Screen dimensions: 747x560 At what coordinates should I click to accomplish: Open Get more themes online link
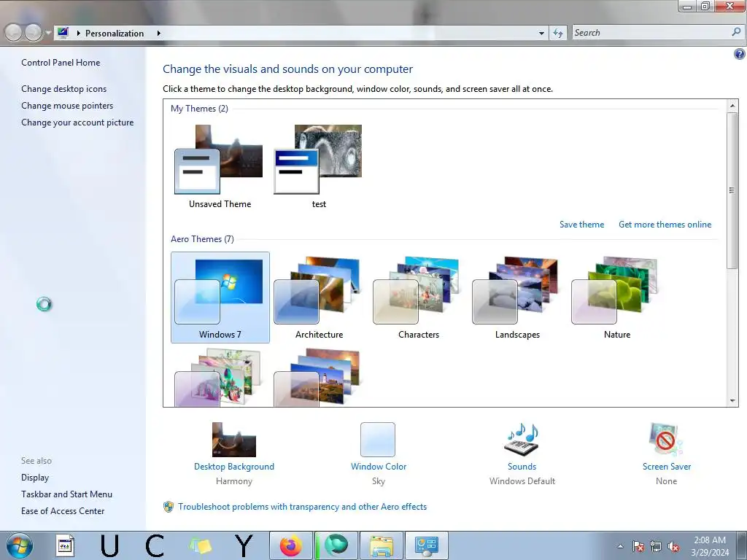pyautogui.click(x=665, y=225)
